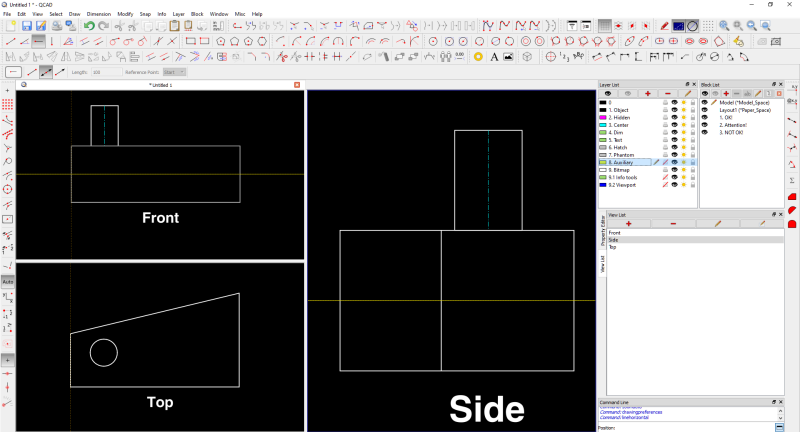Insert a bitmap image tool
Viewport: 800px width, 432px height.
tap(508, 57)
